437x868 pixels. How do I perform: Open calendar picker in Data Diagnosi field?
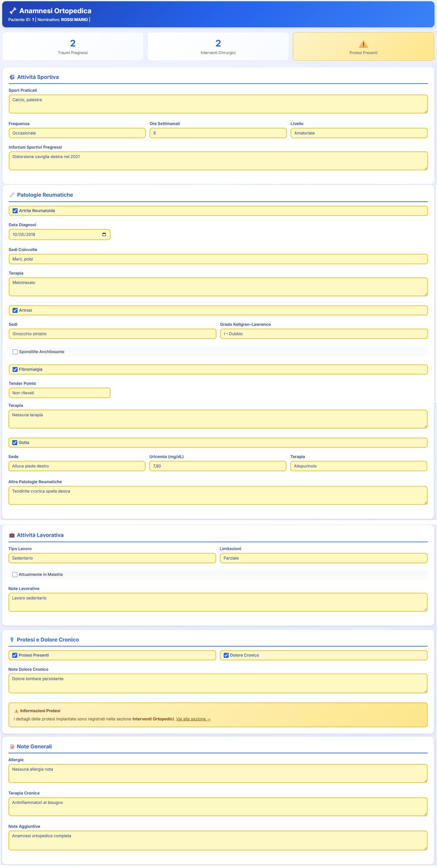point(104,235)
